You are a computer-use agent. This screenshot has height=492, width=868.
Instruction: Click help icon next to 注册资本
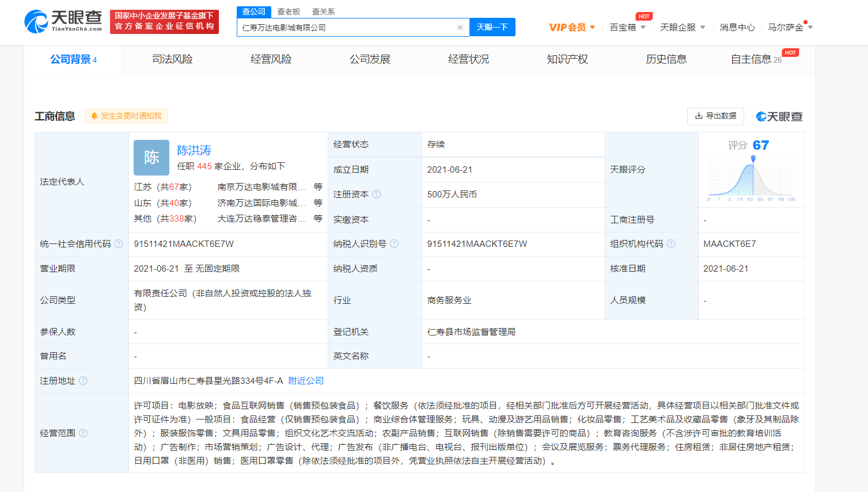[x=377, y=194]
